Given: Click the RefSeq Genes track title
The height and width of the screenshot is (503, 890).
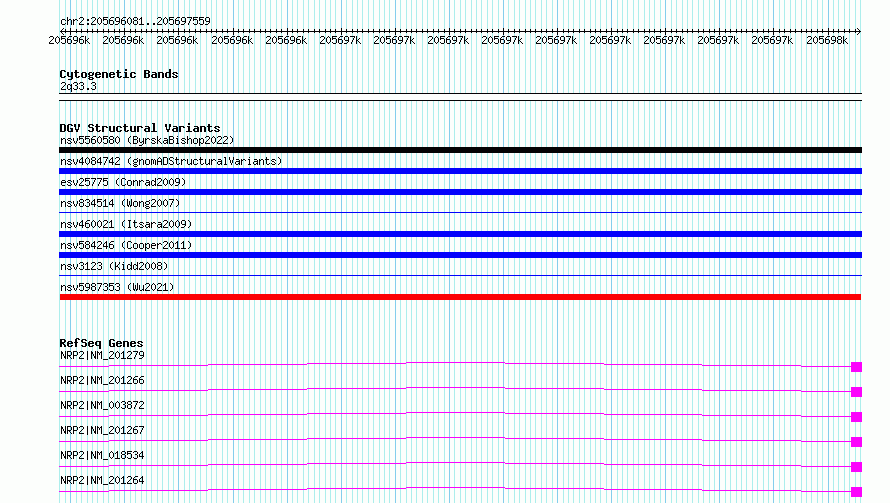Looking at the screenshot, I should tap(101, 343).
